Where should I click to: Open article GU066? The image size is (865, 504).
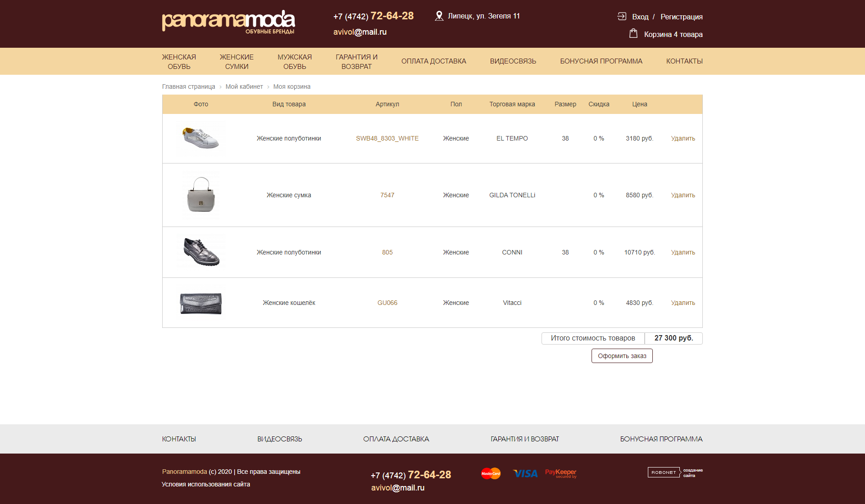coord(387,303)
